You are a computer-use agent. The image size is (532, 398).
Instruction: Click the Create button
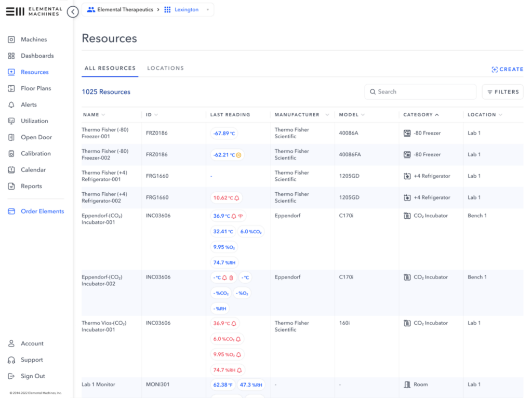pyautogui.click(x=507, y=69)
